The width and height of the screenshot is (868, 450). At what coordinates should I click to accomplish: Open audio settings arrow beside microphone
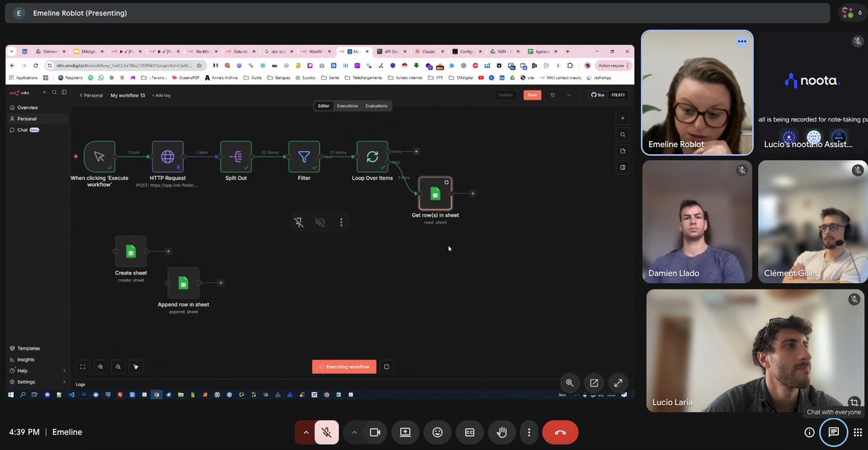coord(305,432)
